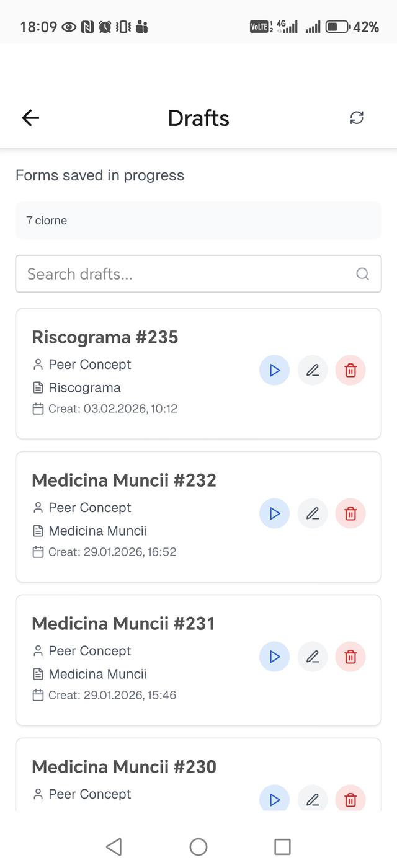Refresh the drafts list
The width and height of the screenshot is (397, 868).
coord(357,118)
